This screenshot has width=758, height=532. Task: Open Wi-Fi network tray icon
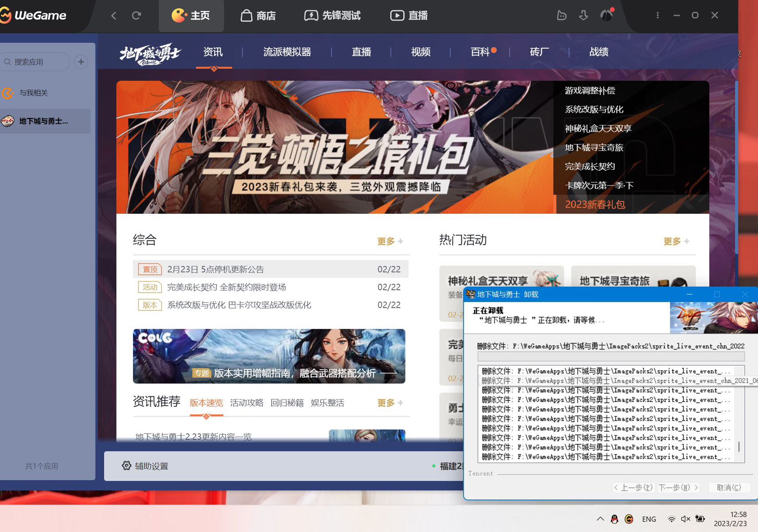click(672, 519)
